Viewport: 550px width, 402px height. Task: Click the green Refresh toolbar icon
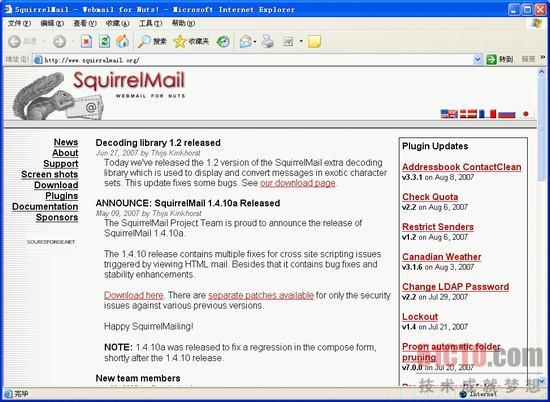coord(104,41)
